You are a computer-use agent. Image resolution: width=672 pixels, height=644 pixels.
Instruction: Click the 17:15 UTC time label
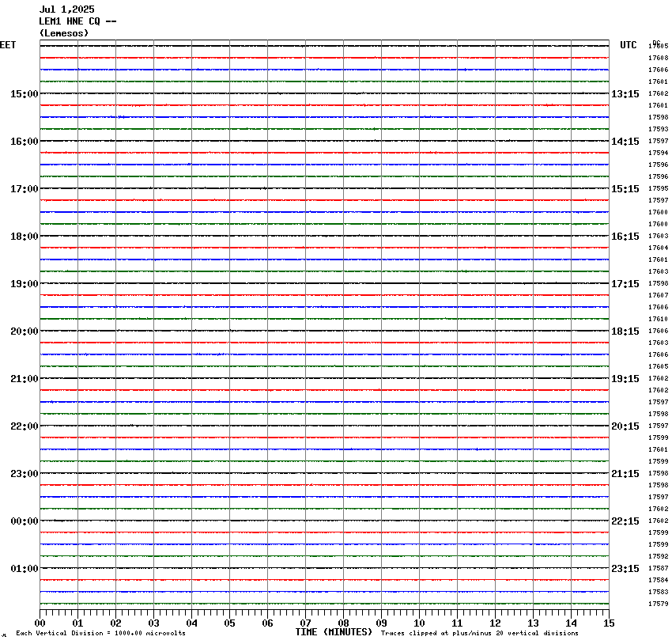[x=625, y=284]
